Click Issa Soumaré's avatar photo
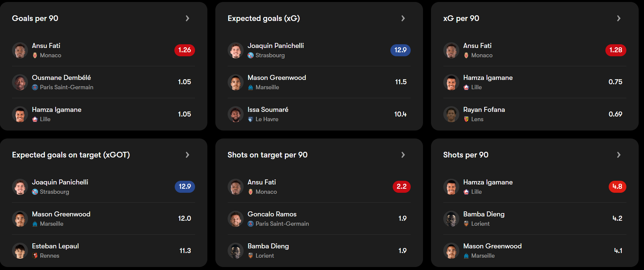Viewport: 644px width, 270px height. pyautogui.click(x=236, y=114)
